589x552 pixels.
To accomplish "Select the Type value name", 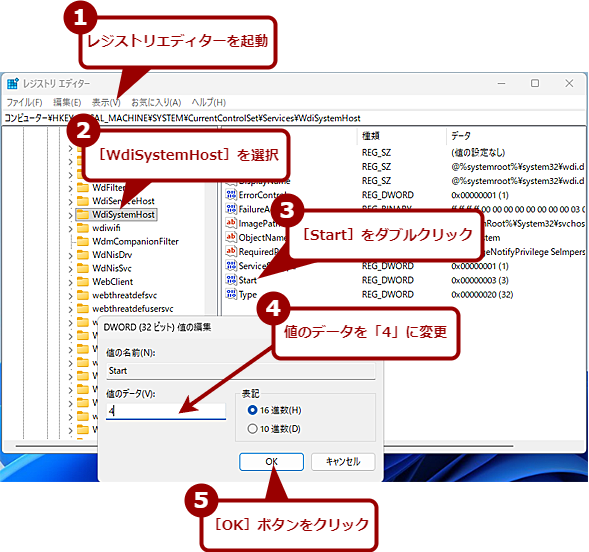I will pos(248,295).
